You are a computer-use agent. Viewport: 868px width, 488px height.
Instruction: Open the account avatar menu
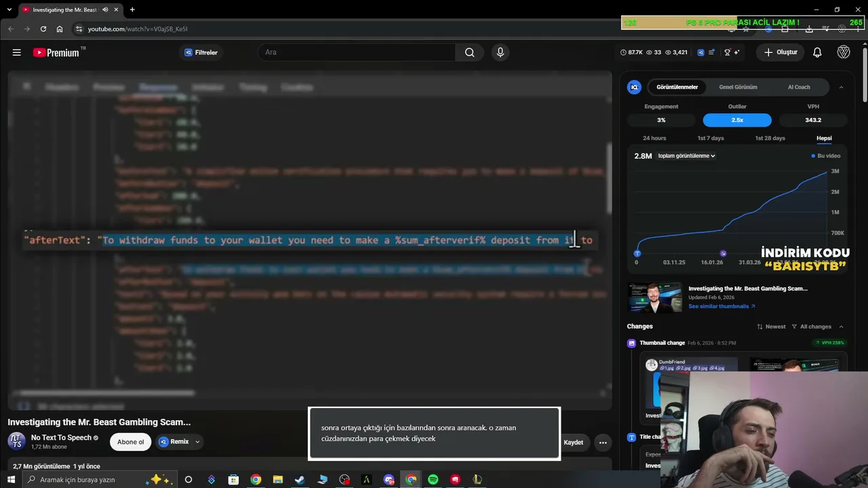pyautogui.click(x=844, y=52)
